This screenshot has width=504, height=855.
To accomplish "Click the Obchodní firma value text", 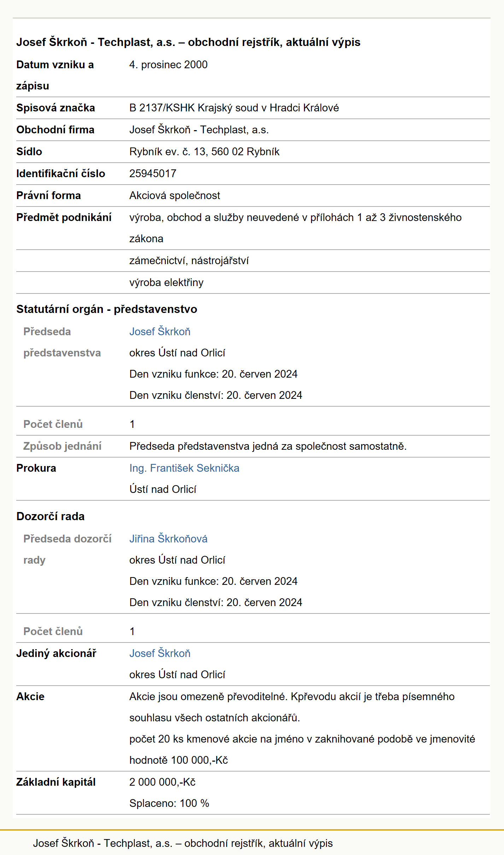I will point(199,130).
